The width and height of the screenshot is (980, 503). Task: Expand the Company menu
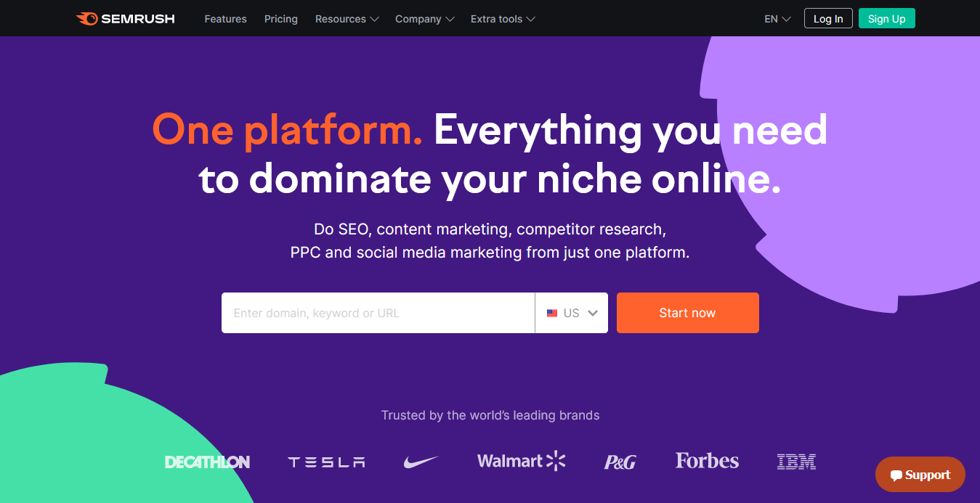coord(424,19)
